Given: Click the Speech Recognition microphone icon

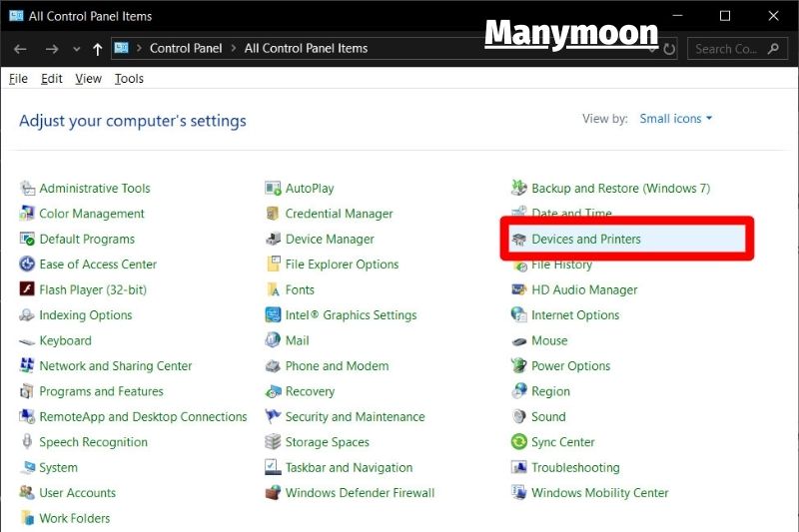Looking at the screenshot, I should tap(27, 442).
